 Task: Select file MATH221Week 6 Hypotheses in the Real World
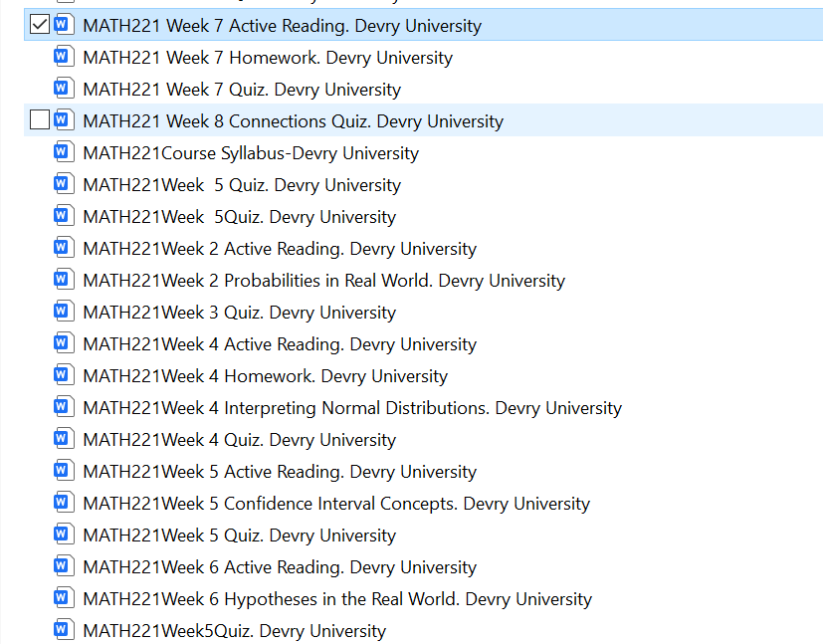[337, 599]
